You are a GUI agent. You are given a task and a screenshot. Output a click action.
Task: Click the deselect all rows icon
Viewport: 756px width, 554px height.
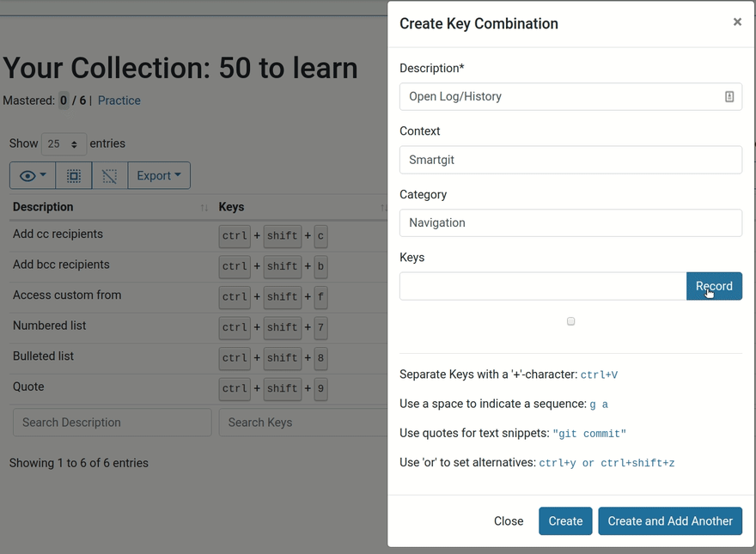coord(110,175)
